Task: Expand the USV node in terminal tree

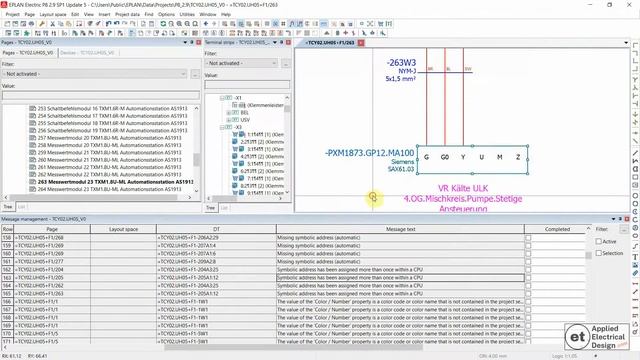Action: tap(229, 120)
